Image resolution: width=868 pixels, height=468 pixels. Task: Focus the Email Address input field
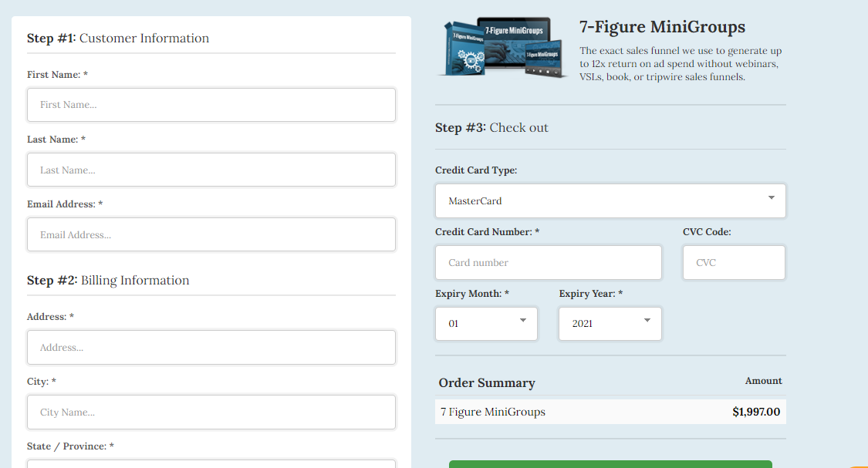coord(211,234)
